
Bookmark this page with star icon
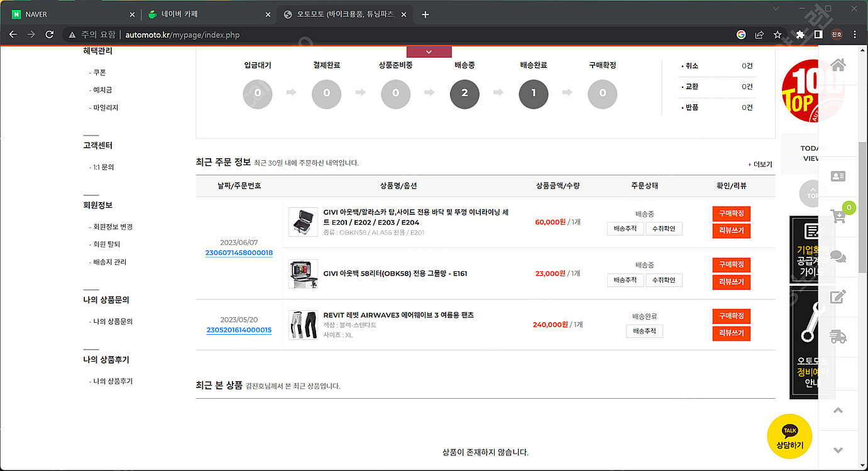point(777,35)
